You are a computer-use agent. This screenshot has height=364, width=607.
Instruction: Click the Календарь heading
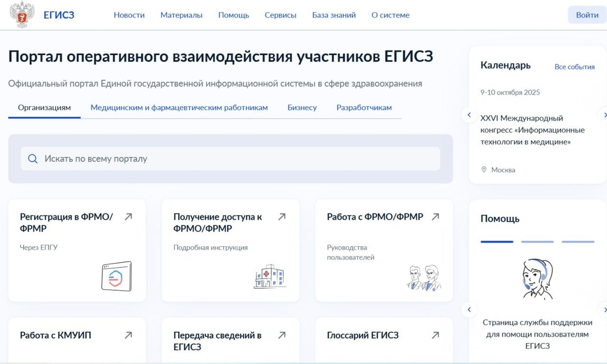pyautogui.click(x=505, y=65)
